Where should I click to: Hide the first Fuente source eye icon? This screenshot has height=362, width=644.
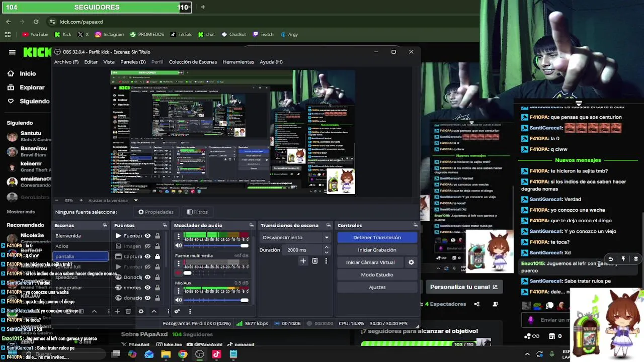pyautogui.click(x=147, y=236)
